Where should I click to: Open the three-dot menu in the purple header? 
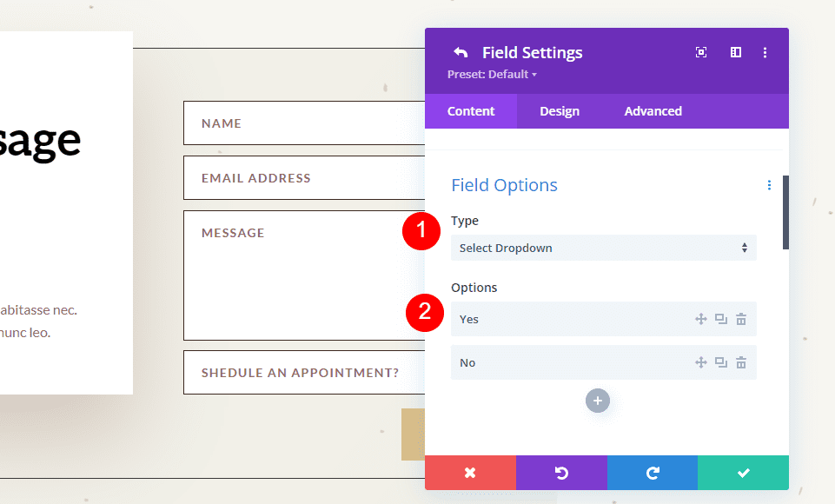(765, 52)
